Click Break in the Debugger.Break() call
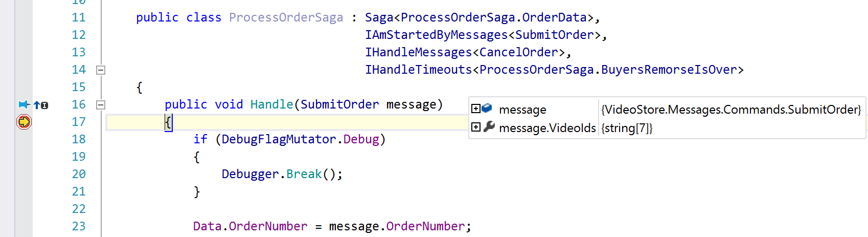The height and width of the screenshot is (237, 868). coord(304,174)
